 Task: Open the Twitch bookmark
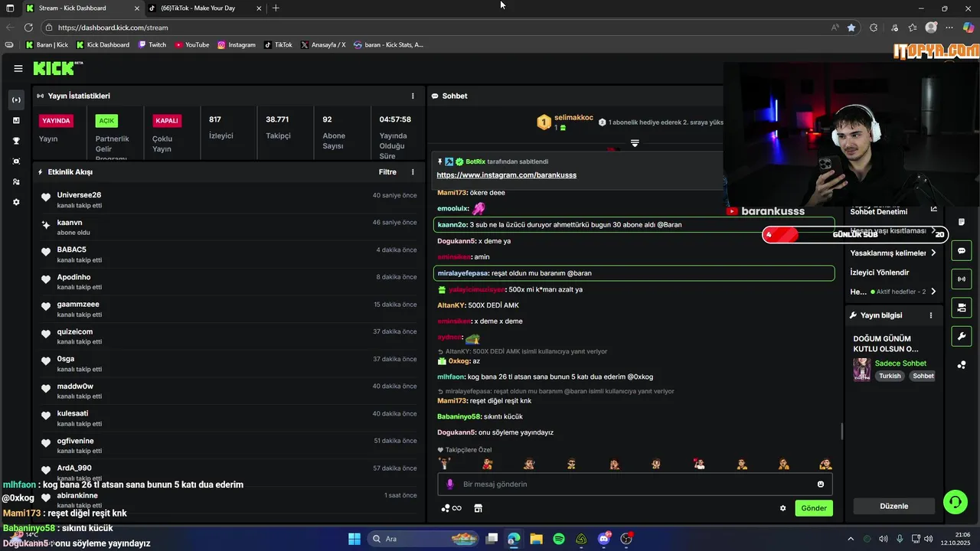152,45
